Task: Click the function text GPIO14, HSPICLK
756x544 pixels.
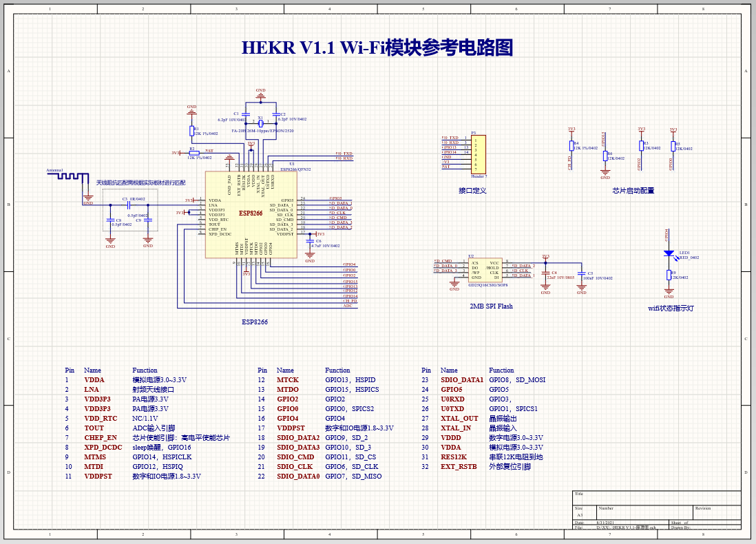Action: 162,457
